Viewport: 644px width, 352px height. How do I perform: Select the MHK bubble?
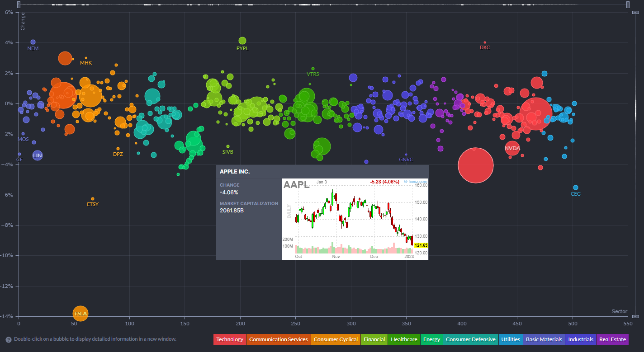pyautogui.click(x=86, y=58)
